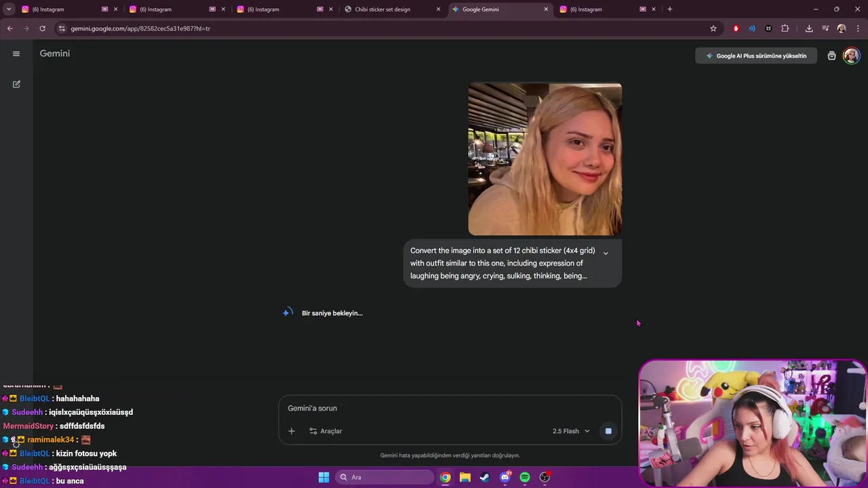This screenshot has height=488, width=868.
Task: Open Gemini main menu hamburger icon
Action: click(16, 54)
